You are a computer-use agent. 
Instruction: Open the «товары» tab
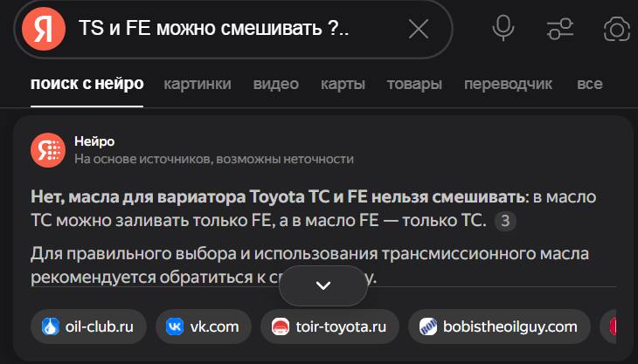[415, 85]
